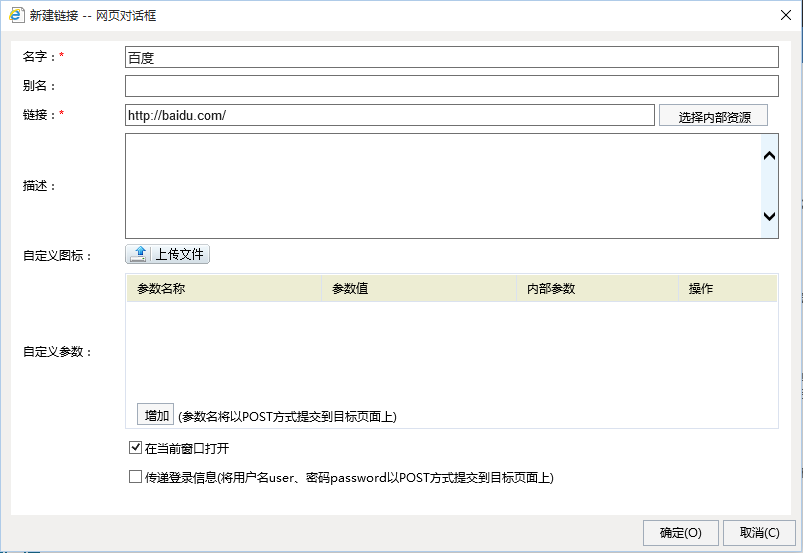Click the 参数值 column header
The width and height of the screenshot is (803, 553).
click(x=419, y=289)
